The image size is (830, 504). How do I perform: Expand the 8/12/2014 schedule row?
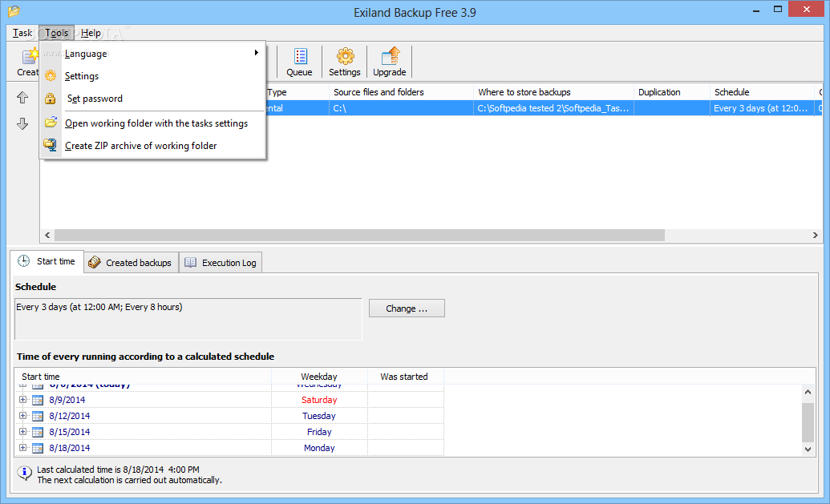coord(22,416)
